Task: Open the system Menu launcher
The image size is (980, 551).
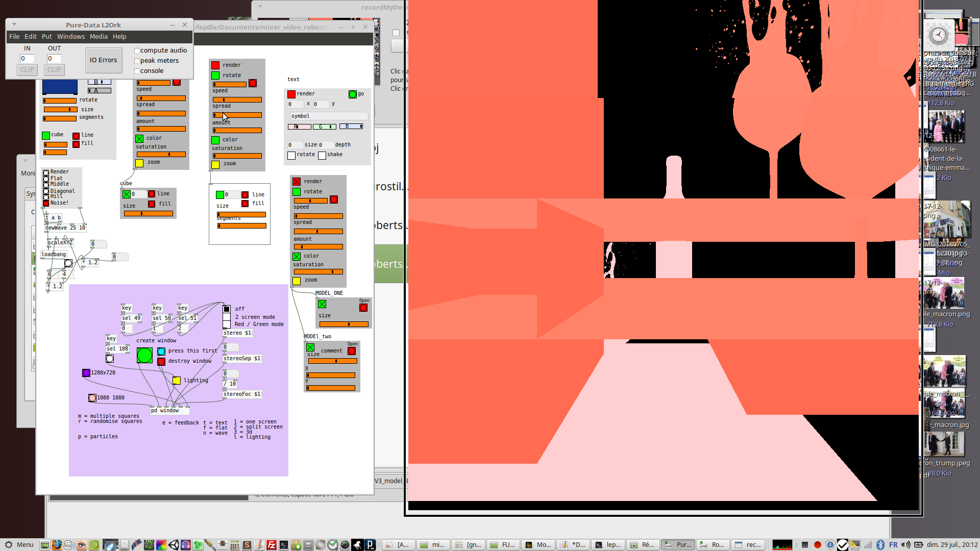Action: 19,545
